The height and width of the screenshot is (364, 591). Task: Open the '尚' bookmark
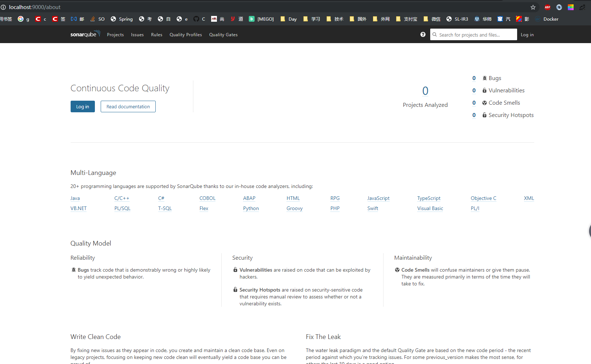pos(218,19)
